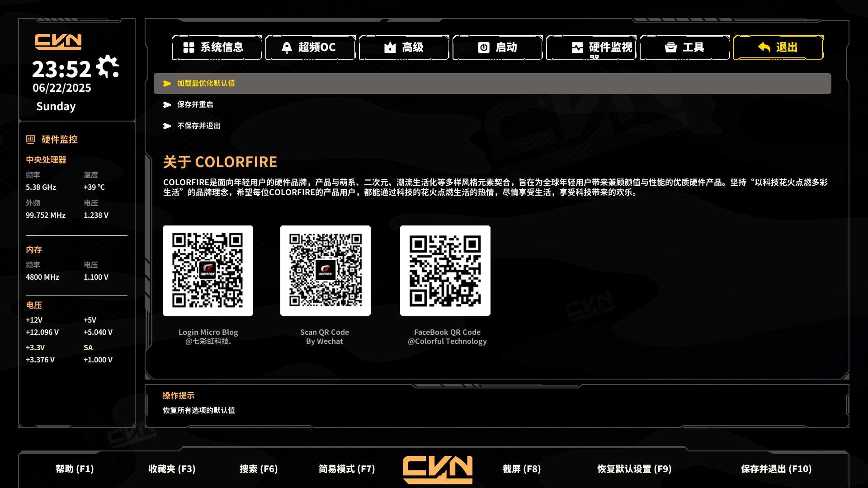
Task: Switch to 简易模式 (F7)
Action: 347,469
